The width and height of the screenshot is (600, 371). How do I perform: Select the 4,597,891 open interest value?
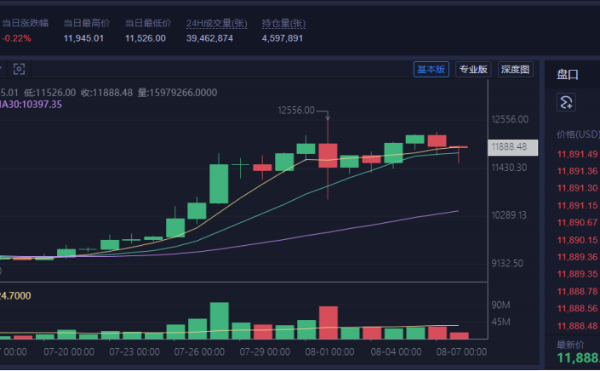coord(282,38)
